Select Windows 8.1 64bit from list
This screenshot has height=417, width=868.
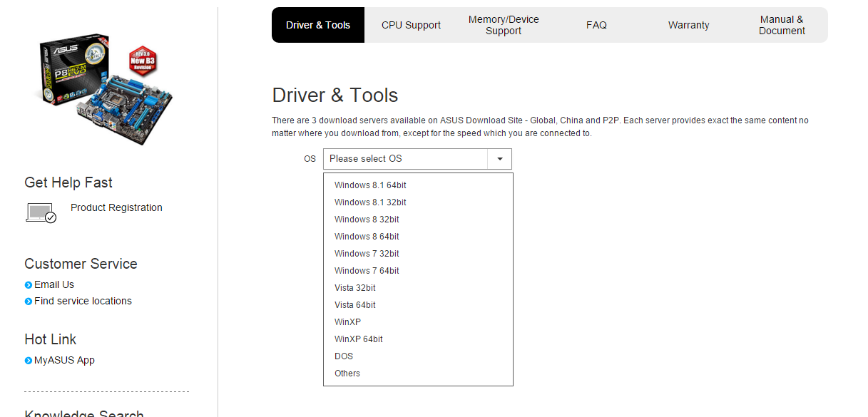click(418, 185)
